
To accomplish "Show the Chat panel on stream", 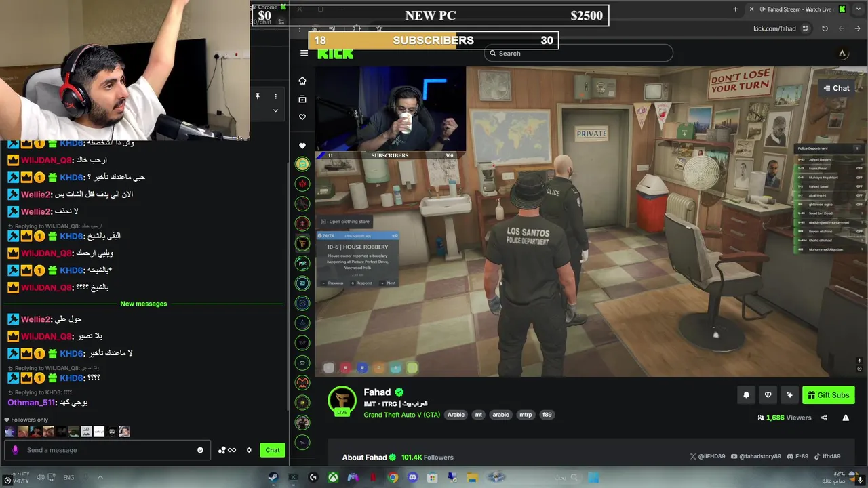I will tap(836, 88).
